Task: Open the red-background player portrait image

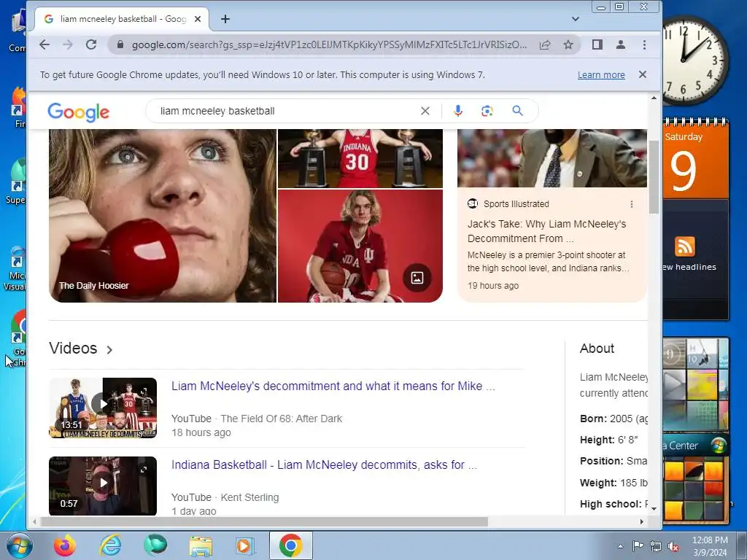Action: [360, 246]
